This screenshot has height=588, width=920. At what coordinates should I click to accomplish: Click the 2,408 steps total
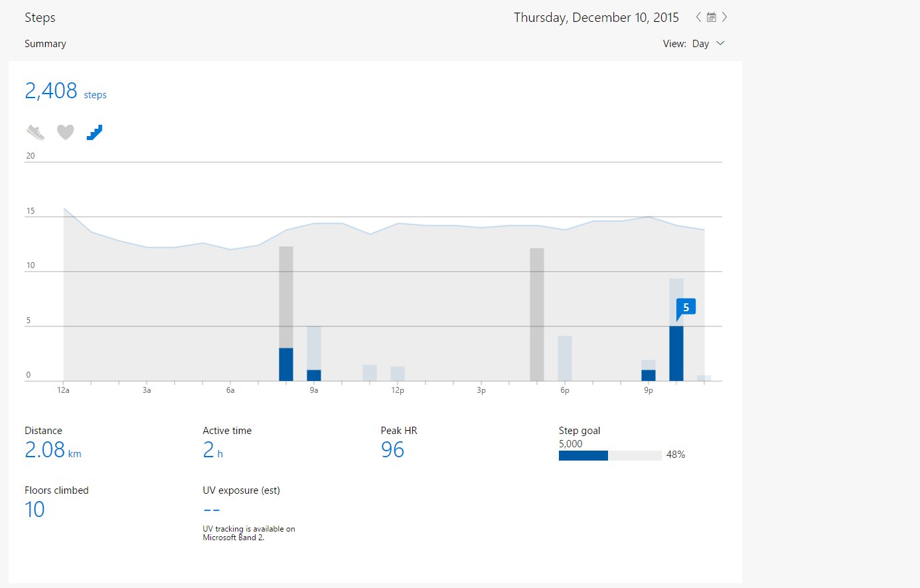[x=65, y=91]
